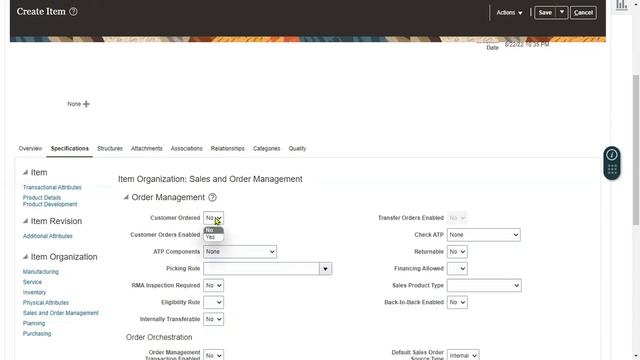Open the Check ATP dropdown
Screen dimensions: 640x360
point(484,235)
